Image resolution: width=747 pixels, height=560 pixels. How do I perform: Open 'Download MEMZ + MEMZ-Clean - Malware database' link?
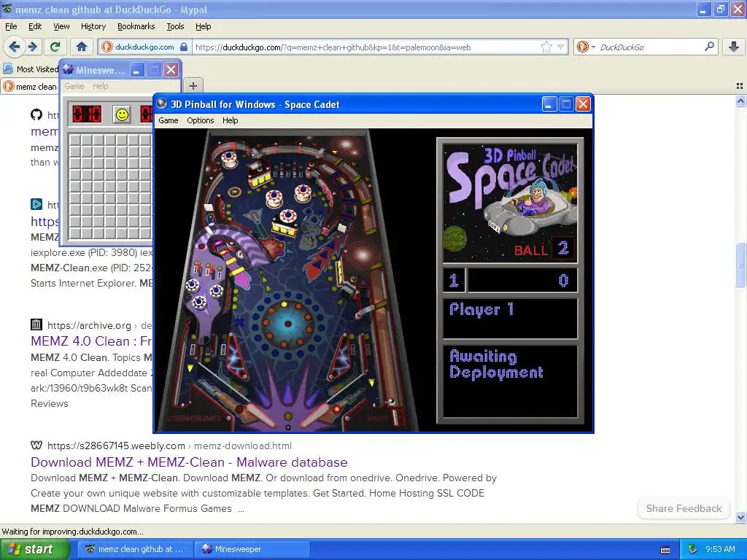[x=189, y=462]
